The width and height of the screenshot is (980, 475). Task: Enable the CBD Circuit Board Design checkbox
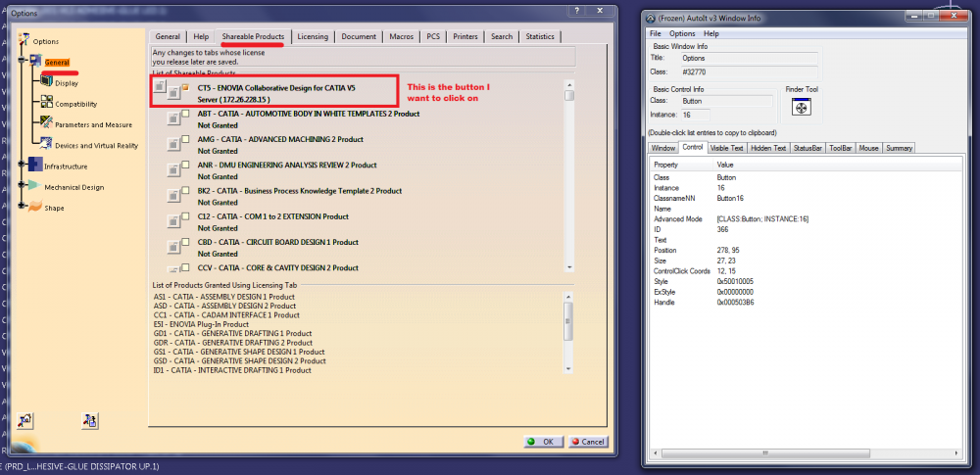click(x=185, y=241)
